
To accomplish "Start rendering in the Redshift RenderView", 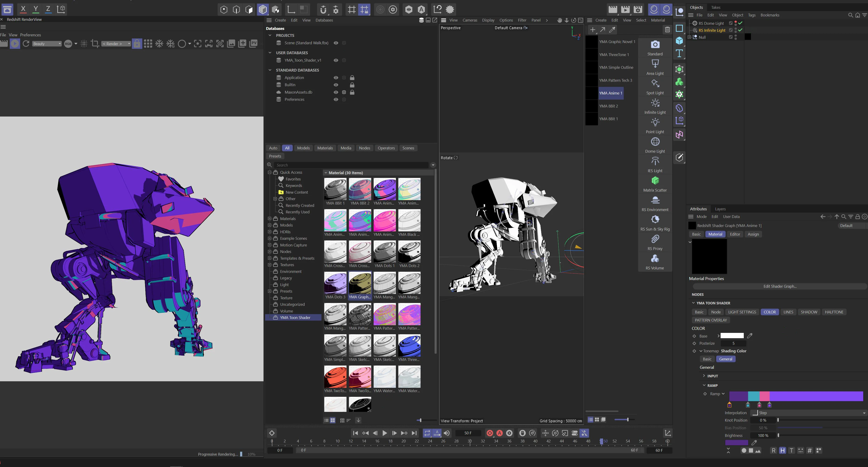I will pos(15,44).
